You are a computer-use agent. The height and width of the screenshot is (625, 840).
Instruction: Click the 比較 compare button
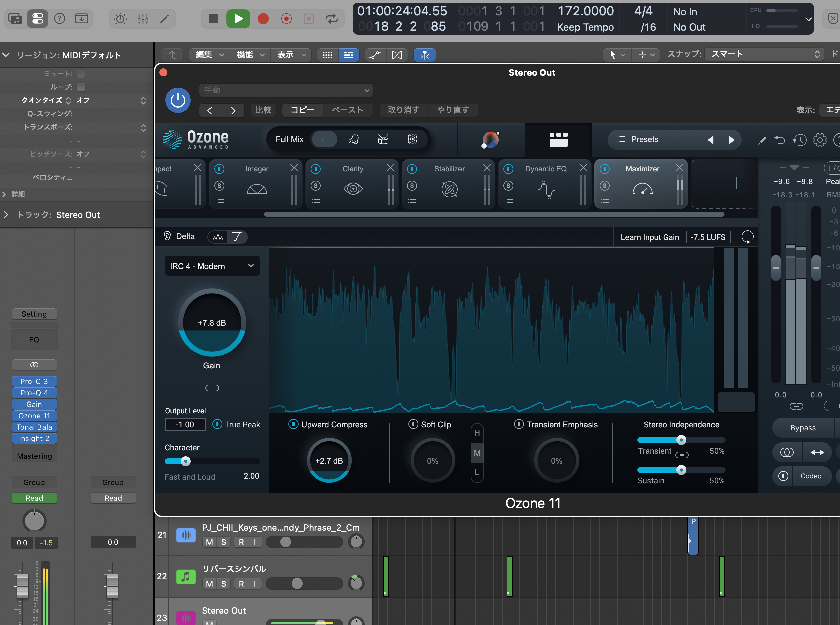263,110
